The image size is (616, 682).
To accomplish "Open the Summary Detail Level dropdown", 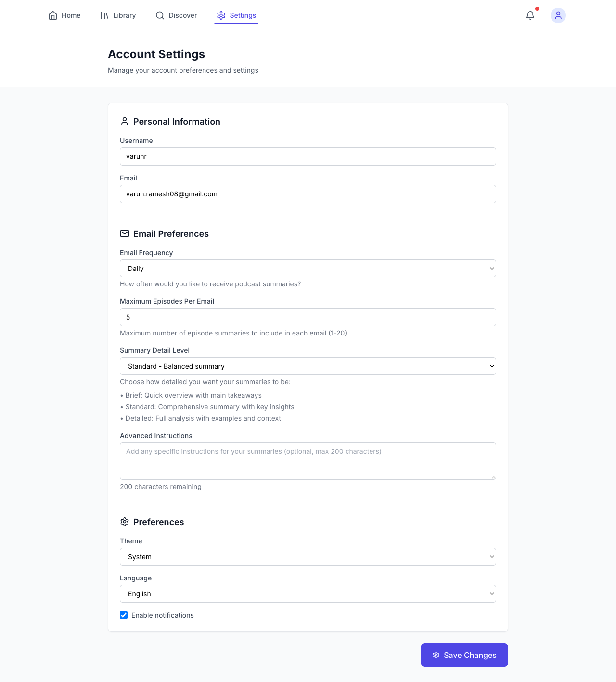I will [x=308, y=366].
